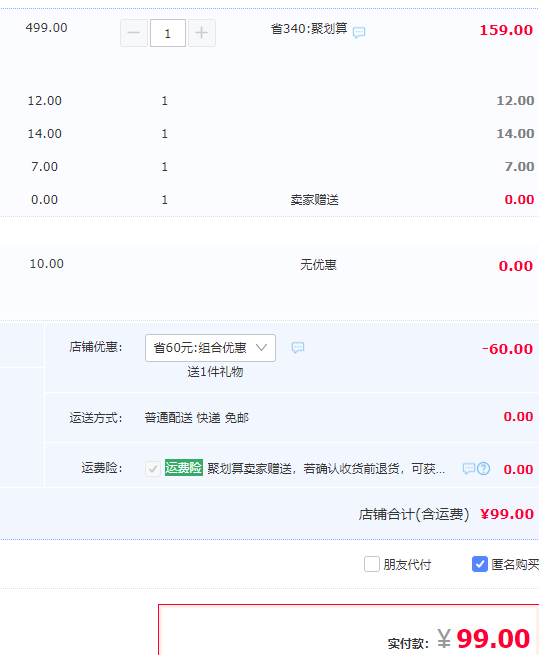Click the chevron arrow in the 组合优惠 dropdown

pyautogui.click(x=261, y=348)
